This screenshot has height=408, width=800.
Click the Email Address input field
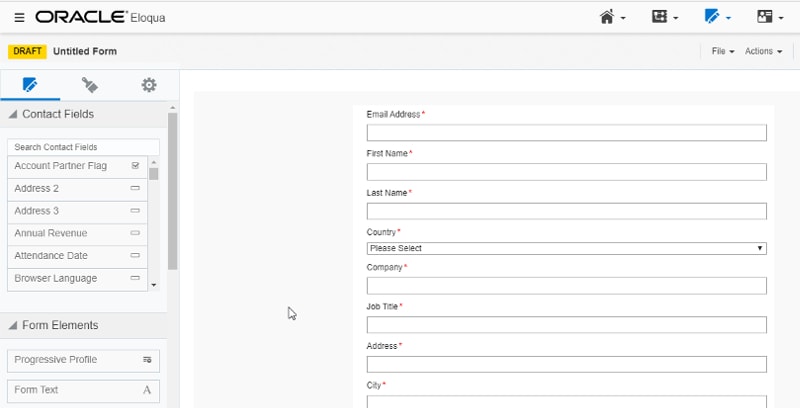tap(566, 133)
